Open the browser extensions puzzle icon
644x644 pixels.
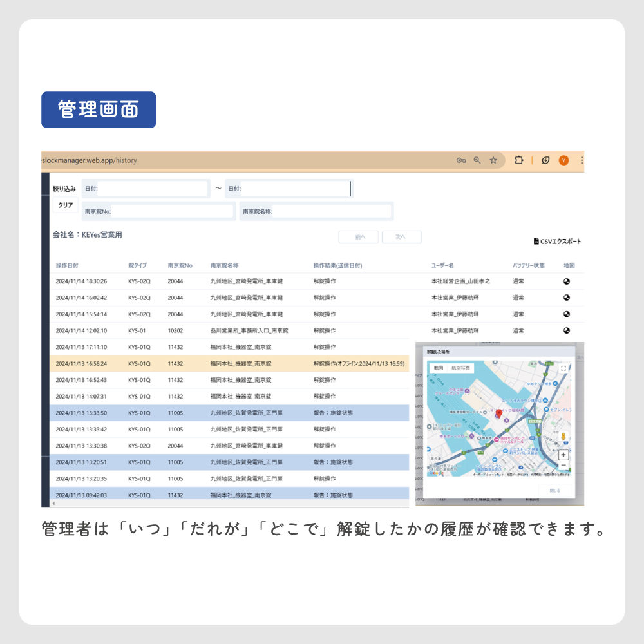[x=518, y=161]
